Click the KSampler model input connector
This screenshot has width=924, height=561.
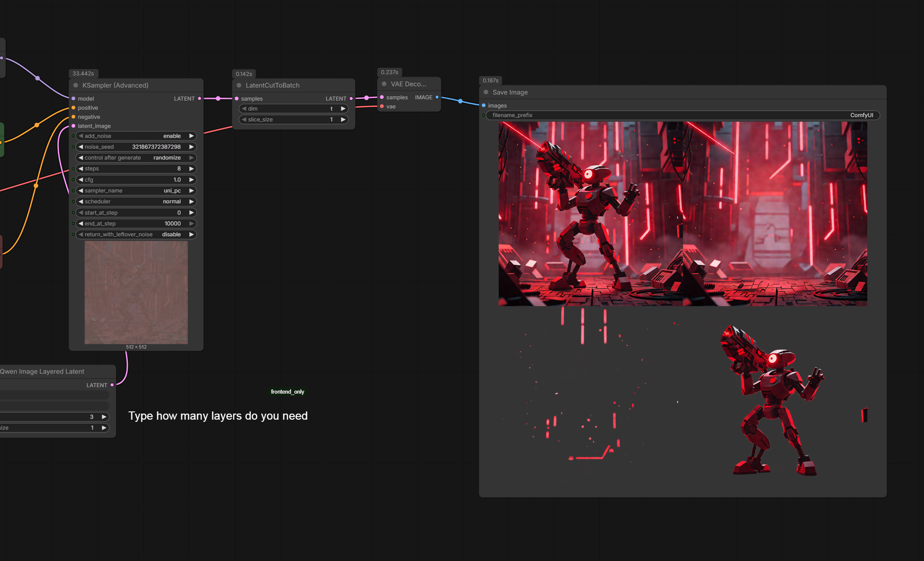click(x=74, y=99)
